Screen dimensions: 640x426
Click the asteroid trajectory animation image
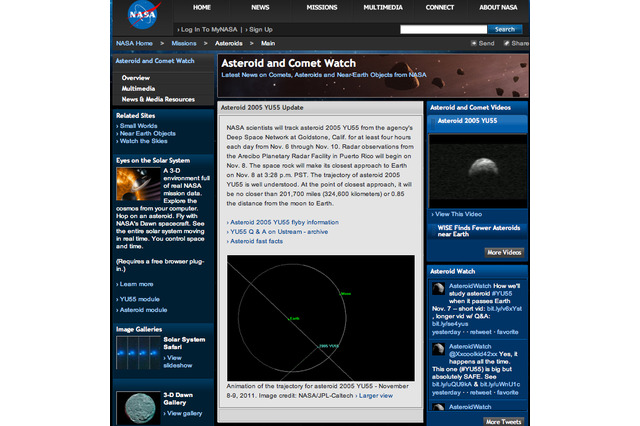coord(321,318)
